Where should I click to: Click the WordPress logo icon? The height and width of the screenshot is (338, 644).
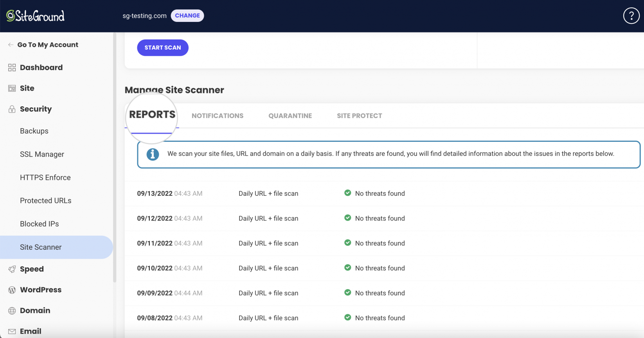(x=12, y=290)
